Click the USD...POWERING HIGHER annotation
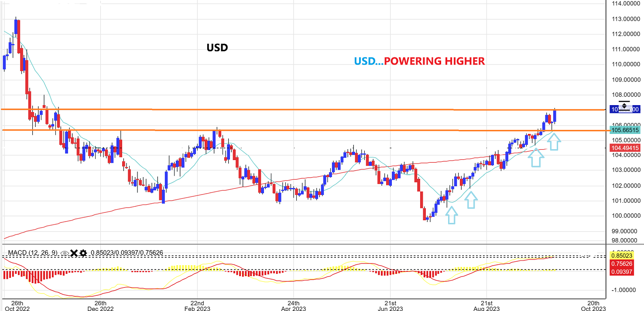This screenshot has width=644, height=311. [x=419, y=61]
